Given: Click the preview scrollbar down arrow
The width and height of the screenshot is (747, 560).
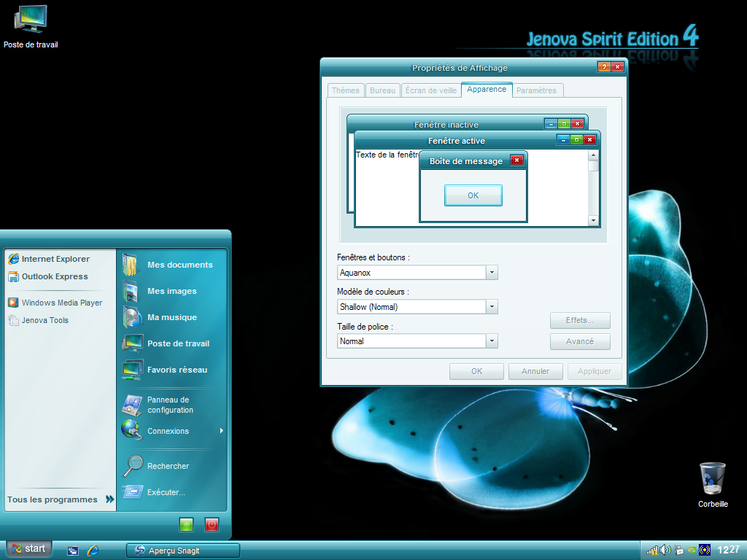Looking at the screenshot, I should (593, 220).
